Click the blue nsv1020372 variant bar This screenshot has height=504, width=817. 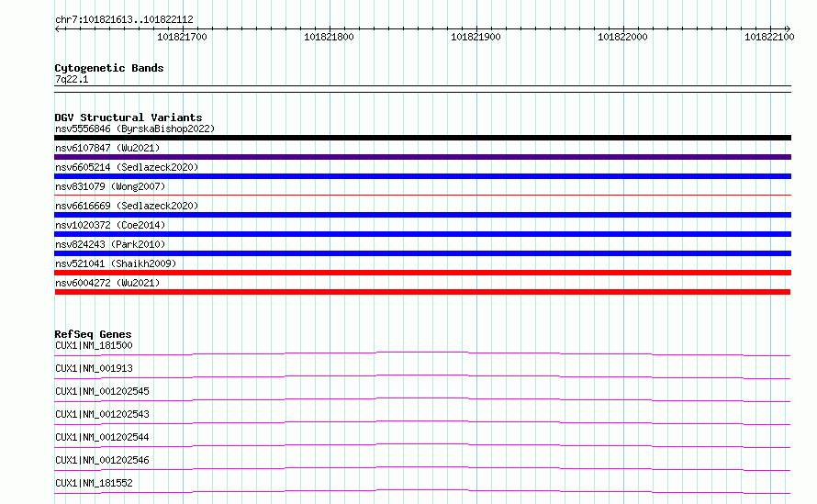422,234
